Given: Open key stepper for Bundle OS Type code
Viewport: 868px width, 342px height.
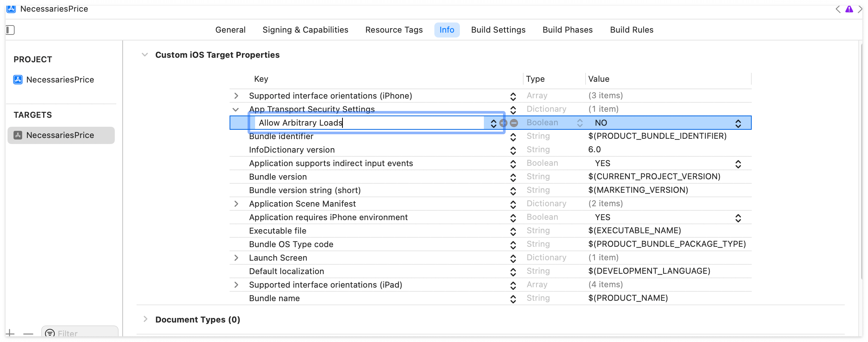Looking at the screenshot, I should [513, 245].
